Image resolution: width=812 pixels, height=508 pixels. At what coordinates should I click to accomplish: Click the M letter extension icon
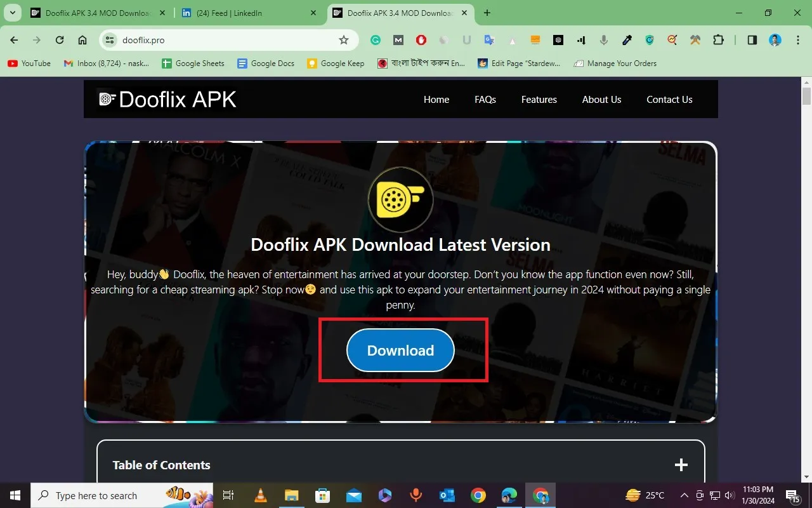(x=398, y=40)
